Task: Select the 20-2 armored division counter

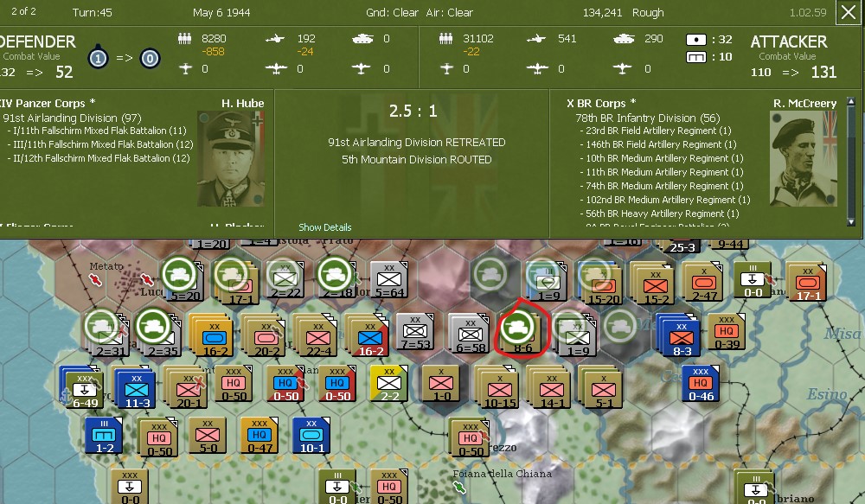Action: pyautogui.click(x=266, y=335)
